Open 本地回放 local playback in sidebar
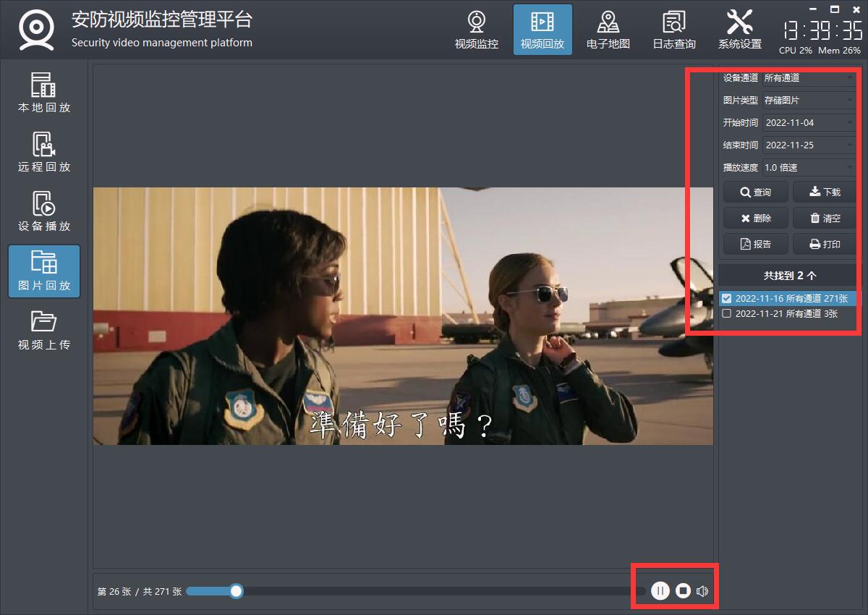This screenshot has width=868, height=615. coord(44,93)
